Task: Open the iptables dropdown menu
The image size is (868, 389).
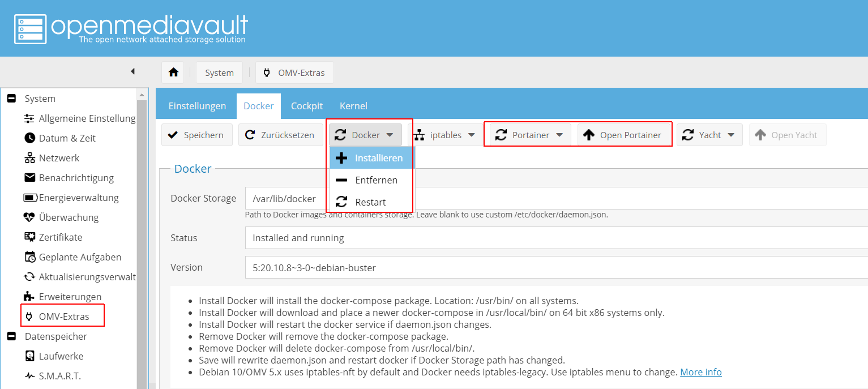Action: click(444, 135)
